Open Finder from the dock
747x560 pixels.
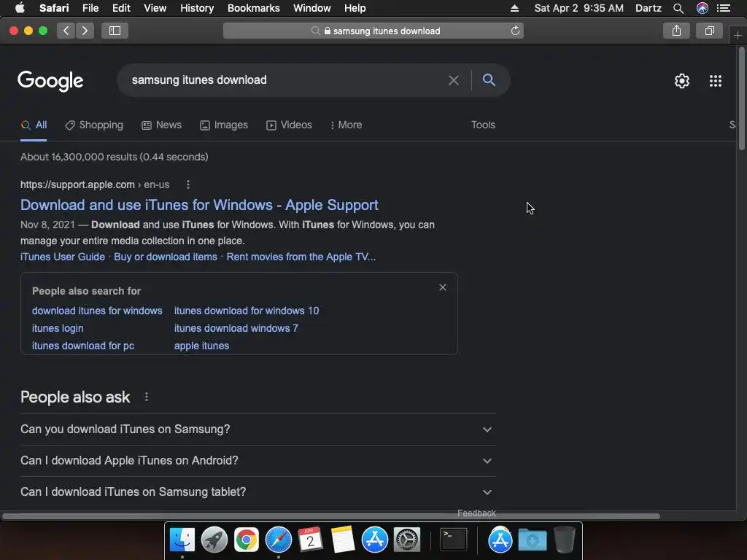point(182,540)
